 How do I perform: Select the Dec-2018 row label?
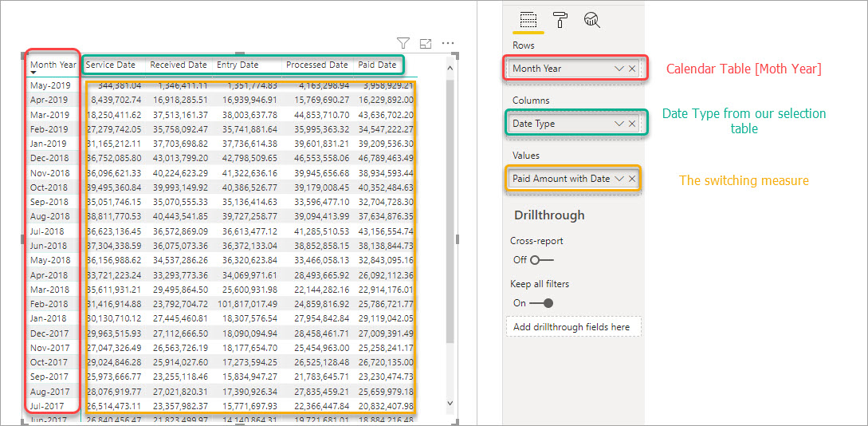(x=49, y=159)
